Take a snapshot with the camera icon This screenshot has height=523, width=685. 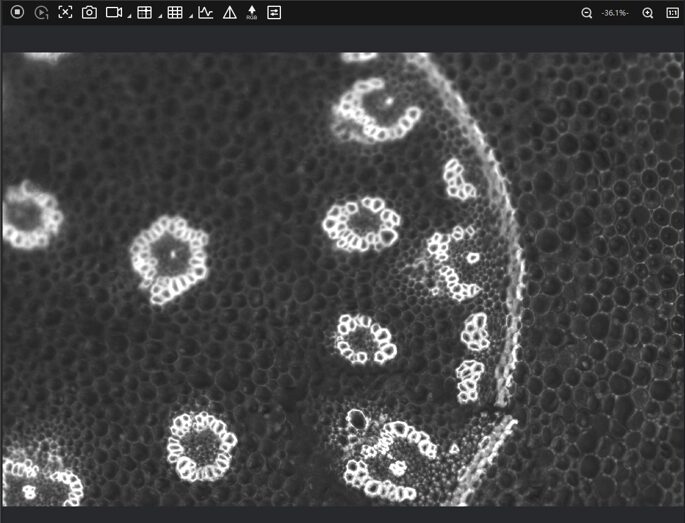point(89,13)
